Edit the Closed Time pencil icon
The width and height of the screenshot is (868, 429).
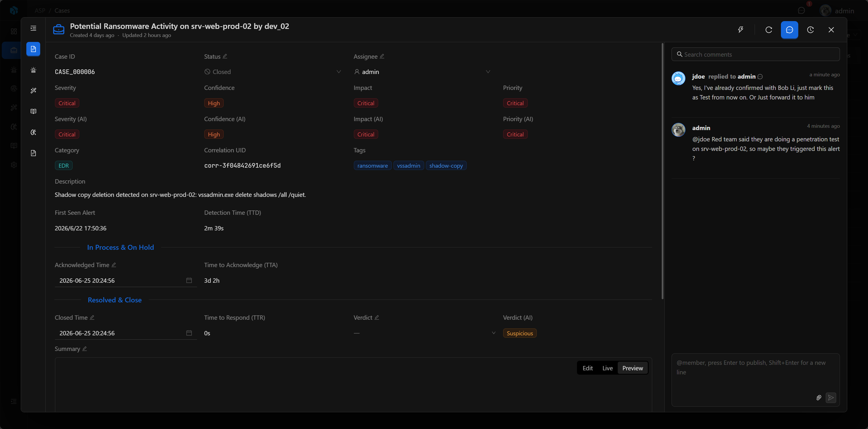92,317
